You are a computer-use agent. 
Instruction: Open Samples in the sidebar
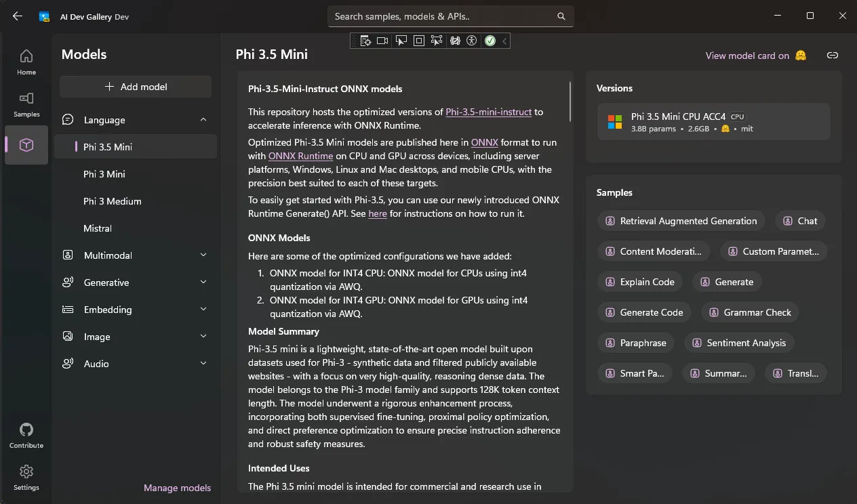coord(26,104)
